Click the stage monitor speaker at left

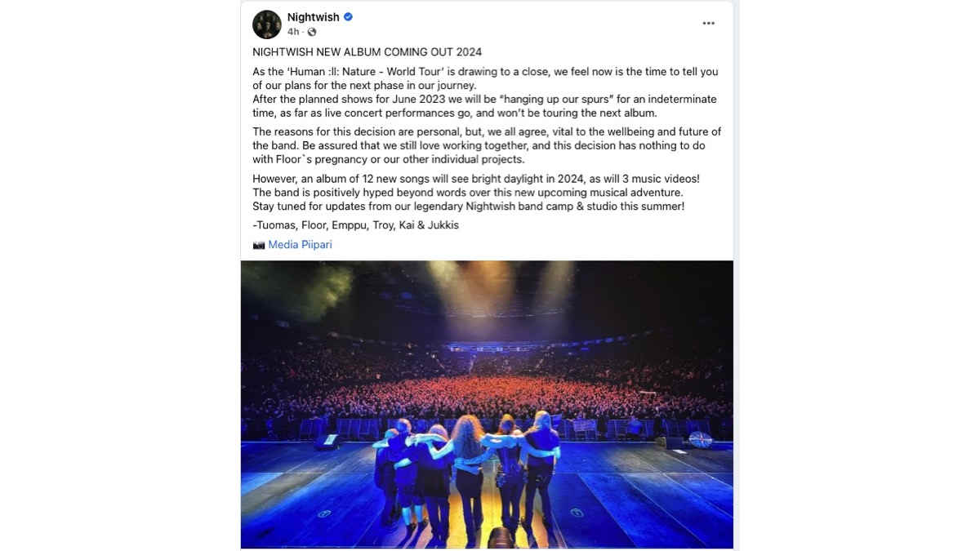point(327,442)
